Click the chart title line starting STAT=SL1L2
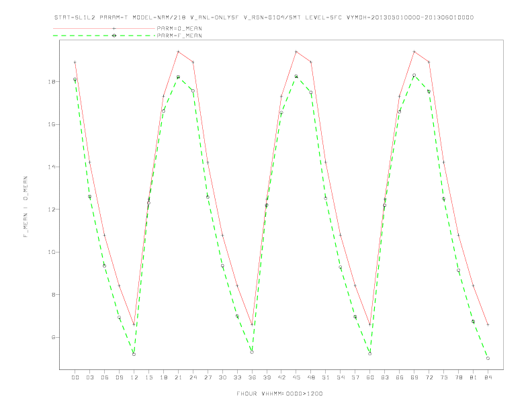 coord(263,17)
